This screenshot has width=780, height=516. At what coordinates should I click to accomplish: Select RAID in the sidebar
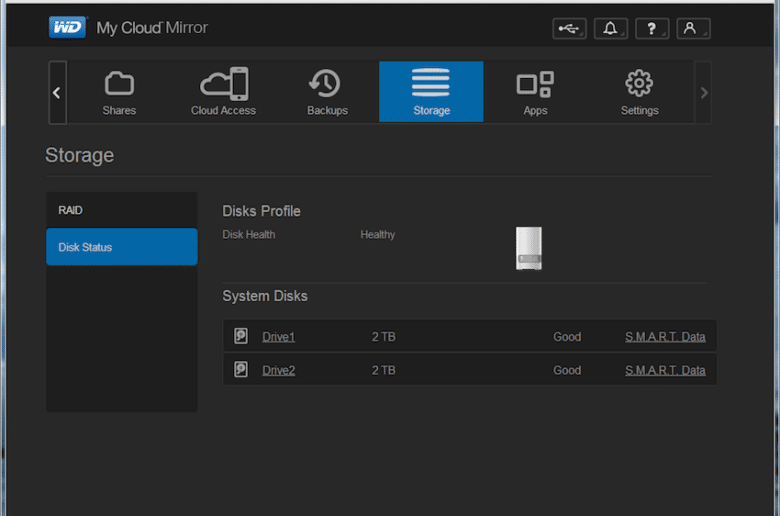(x=122, y=210)
